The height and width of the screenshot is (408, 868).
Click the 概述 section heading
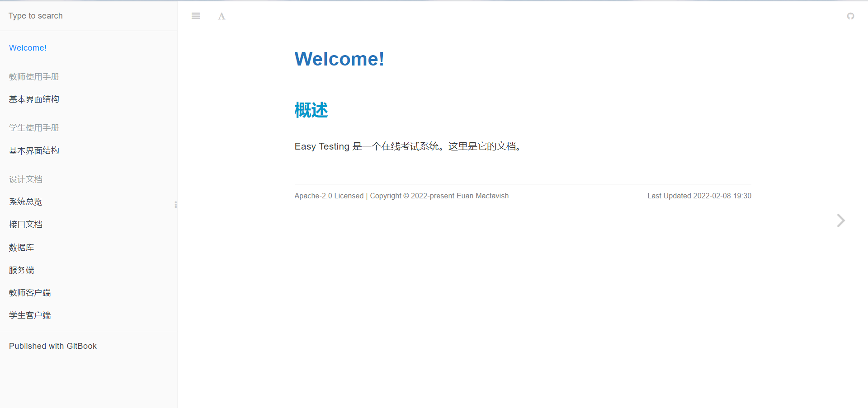311,110
